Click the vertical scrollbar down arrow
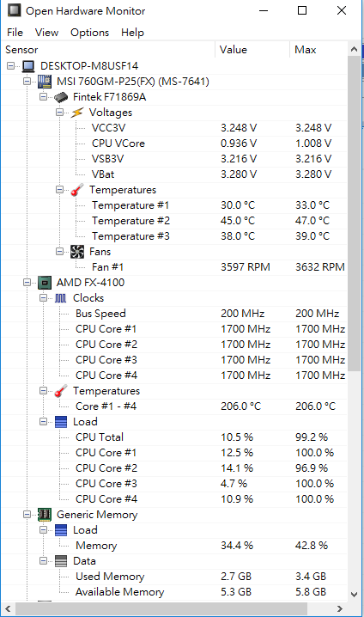This screenshot has height=617, width=364. [x=354, y=595]
